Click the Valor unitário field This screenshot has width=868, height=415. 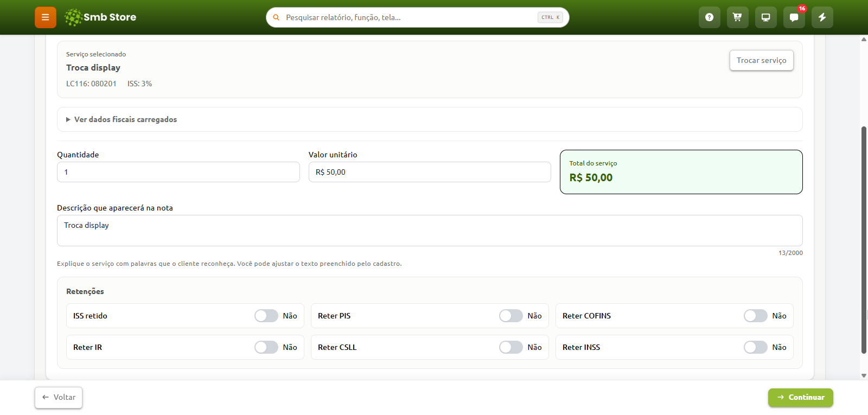(430, 172)
